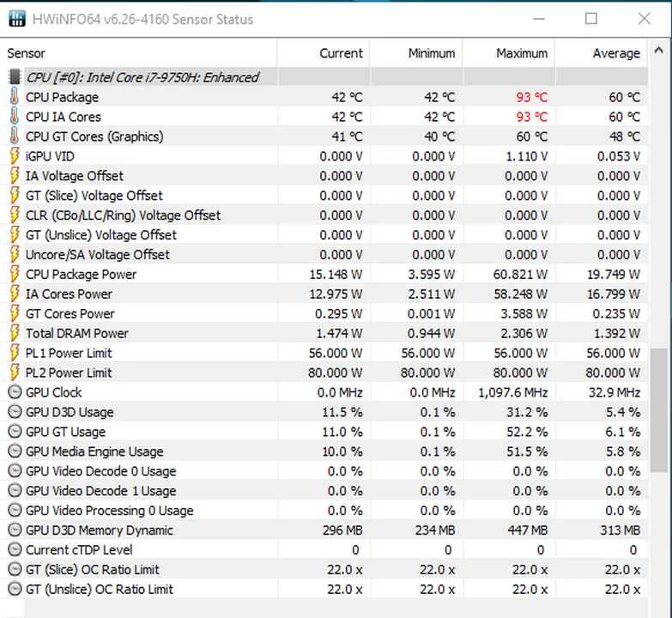Select the GT (Unslice) OC Ratio Limit label
The width and height of the screenshot is (672, 618).
[100, 590]
